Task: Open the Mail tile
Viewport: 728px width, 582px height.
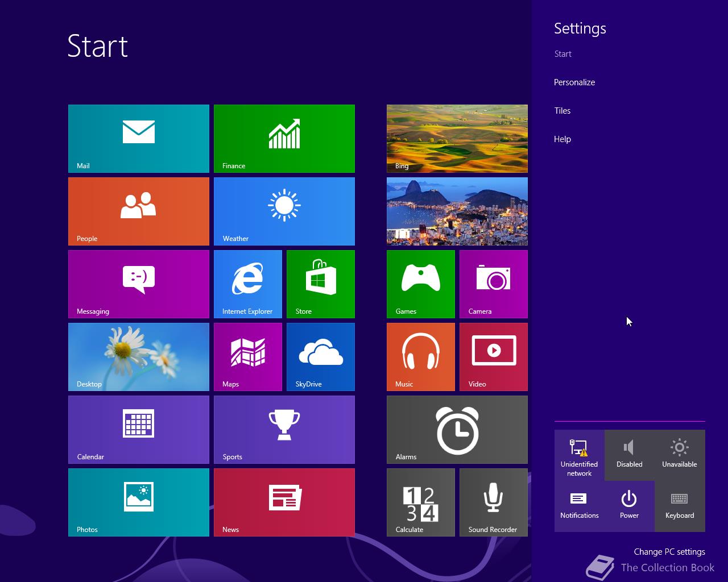Action: (139, 139)
